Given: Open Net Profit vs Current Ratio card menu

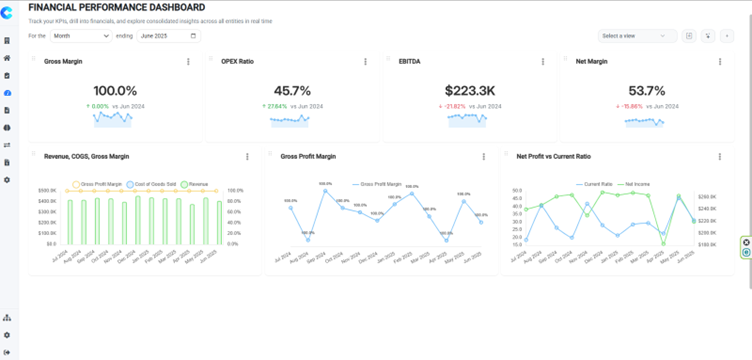Looking at the screenshot, I should tap(720, 157).
